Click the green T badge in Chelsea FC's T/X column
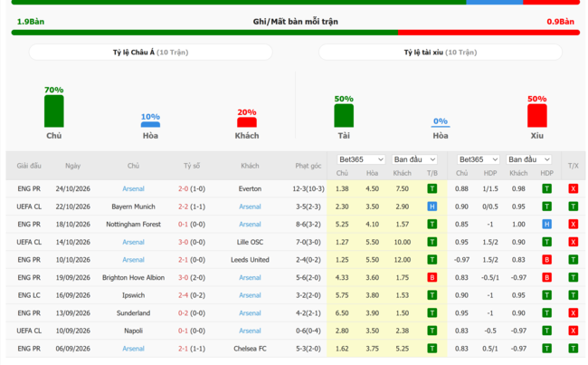This screenshot has height=365, width=588. 573,349
